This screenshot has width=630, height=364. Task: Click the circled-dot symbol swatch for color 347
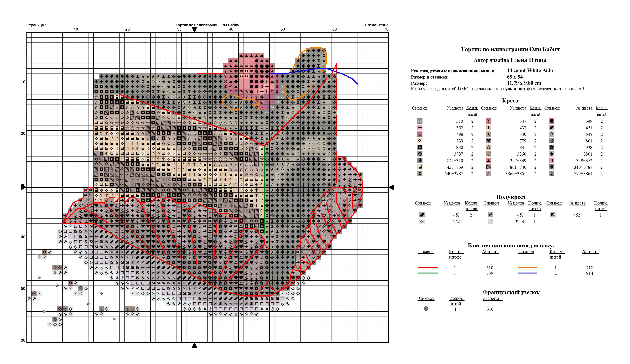click(488, 121)
